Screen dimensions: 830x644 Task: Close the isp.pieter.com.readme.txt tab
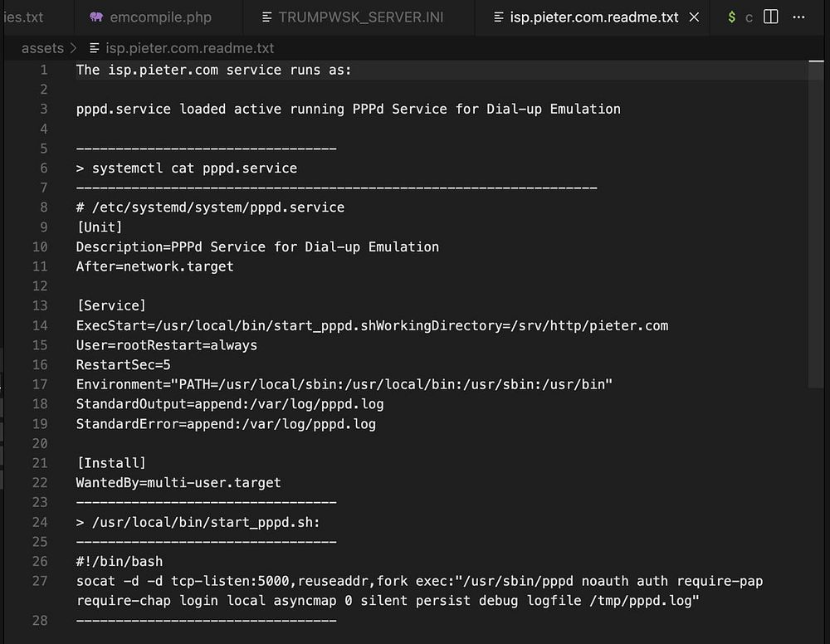click(694, 17)
